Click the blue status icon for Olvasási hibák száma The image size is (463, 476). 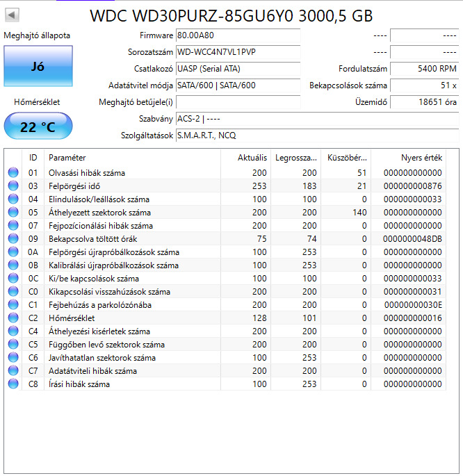(x=13, y=172)
